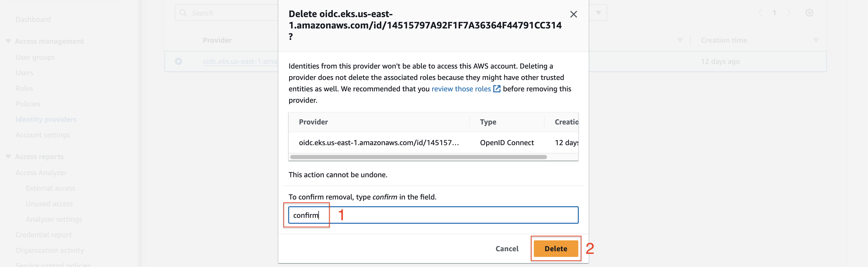This screenshot has height=267, width=868.
Task: Close the delete provider dialog with X
Action: click(573, 14)
